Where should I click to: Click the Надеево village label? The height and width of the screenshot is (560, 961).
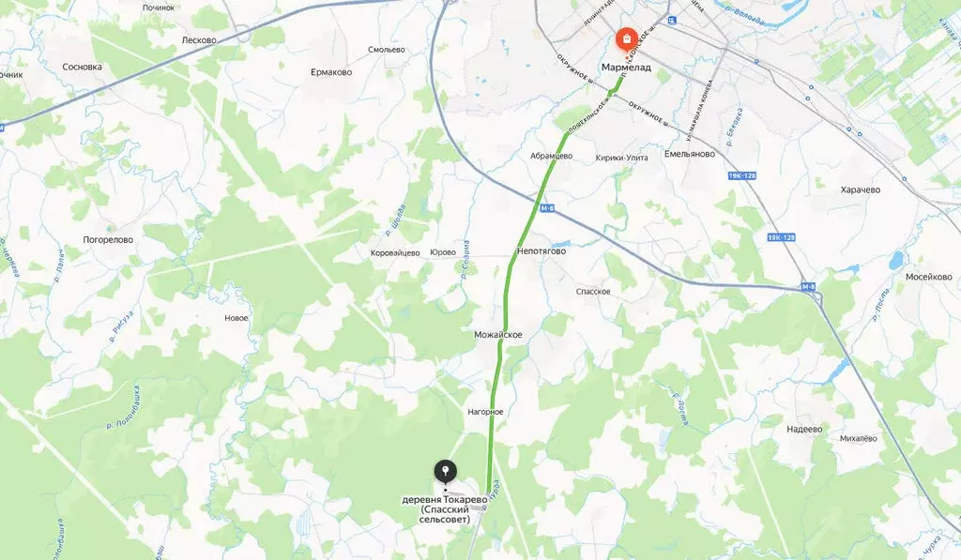pos(804,429)
